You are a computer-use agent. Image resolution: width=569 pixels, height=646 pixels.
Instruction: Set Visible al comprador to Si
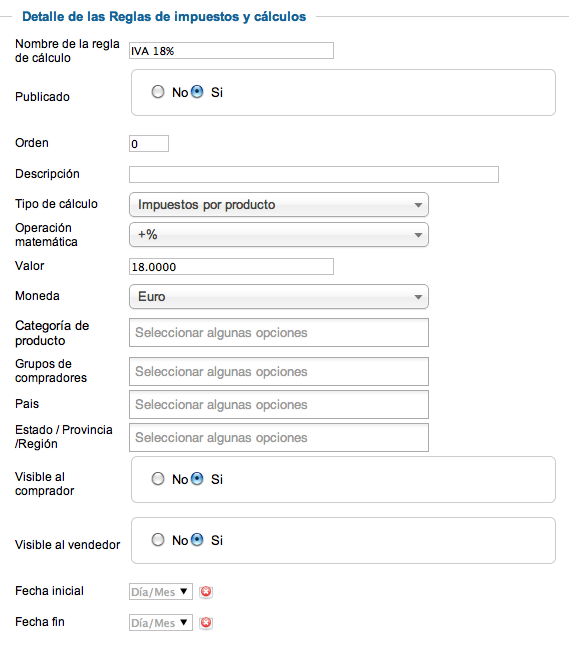pos(197,479)
